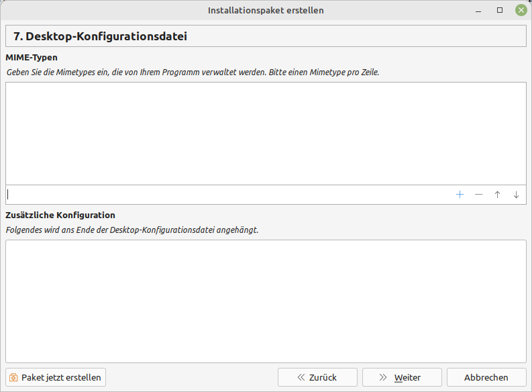This screenshot has width=532, height=392.
Task: Click the Installationspaket erstellen title bar
Action: (266, 11)
